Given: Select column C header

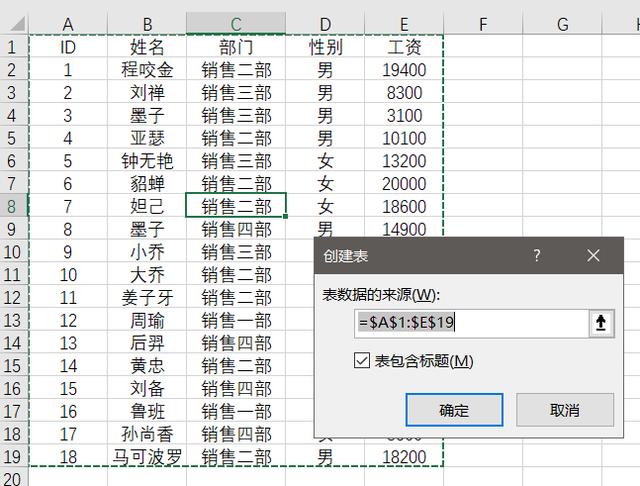Looking at the screenshot, I should [236, 24].
